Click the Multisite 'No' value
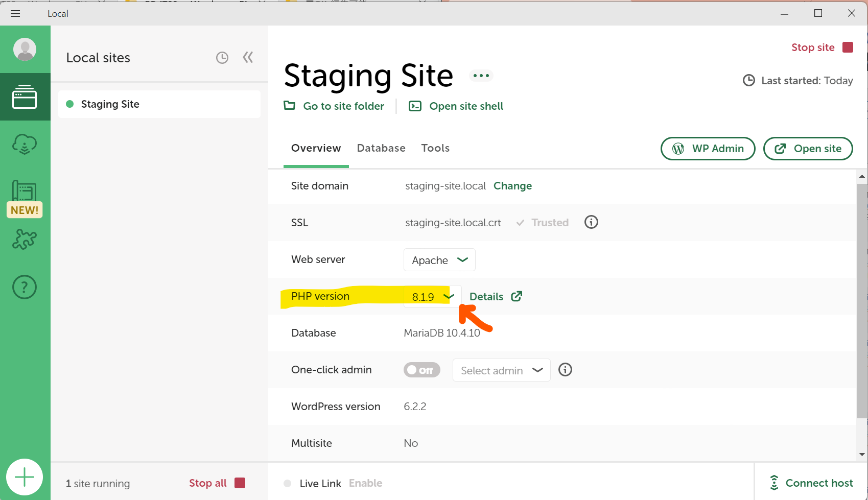This screenshot has width=868, height=500. [411, 443]
